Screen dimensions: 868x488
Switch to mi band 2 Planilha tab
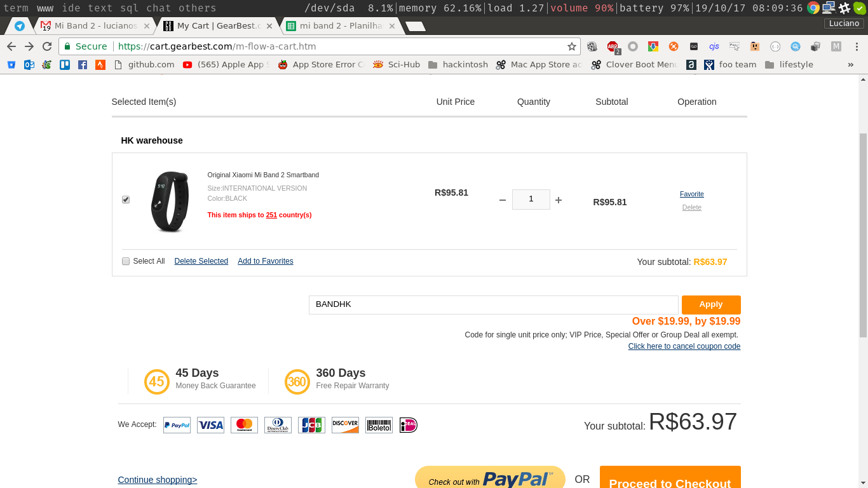coord(342,26)
